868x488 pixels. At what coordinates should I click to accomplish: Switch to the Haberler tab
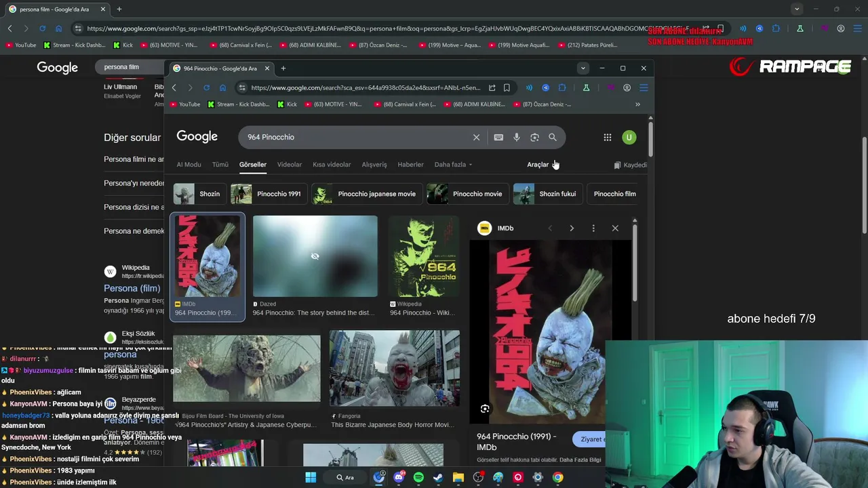410,165
